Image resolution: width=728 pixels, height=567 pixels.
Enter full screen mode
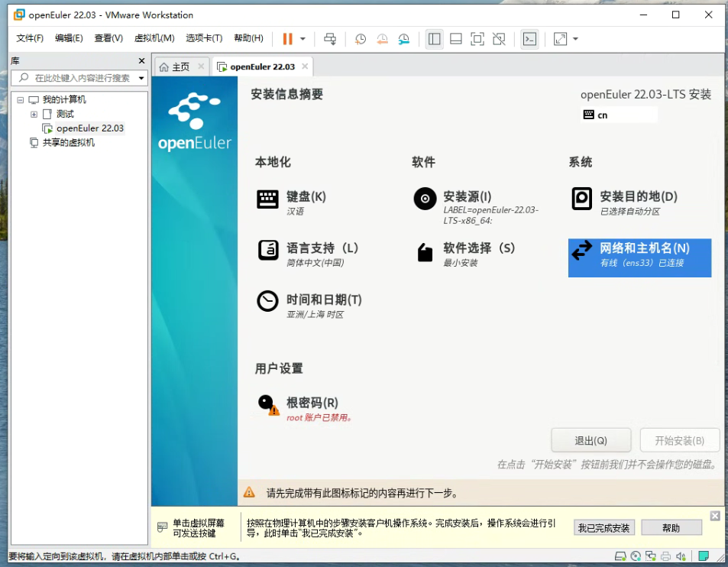click(477, 39)
